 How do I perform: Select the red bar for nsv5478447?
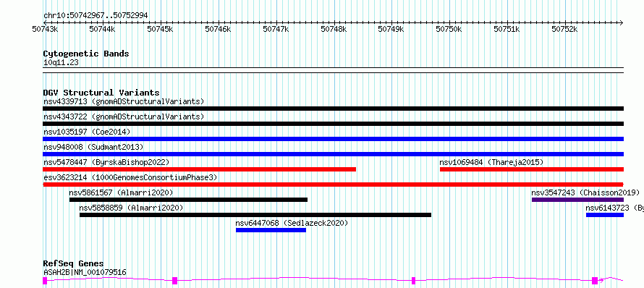[199, 169]
